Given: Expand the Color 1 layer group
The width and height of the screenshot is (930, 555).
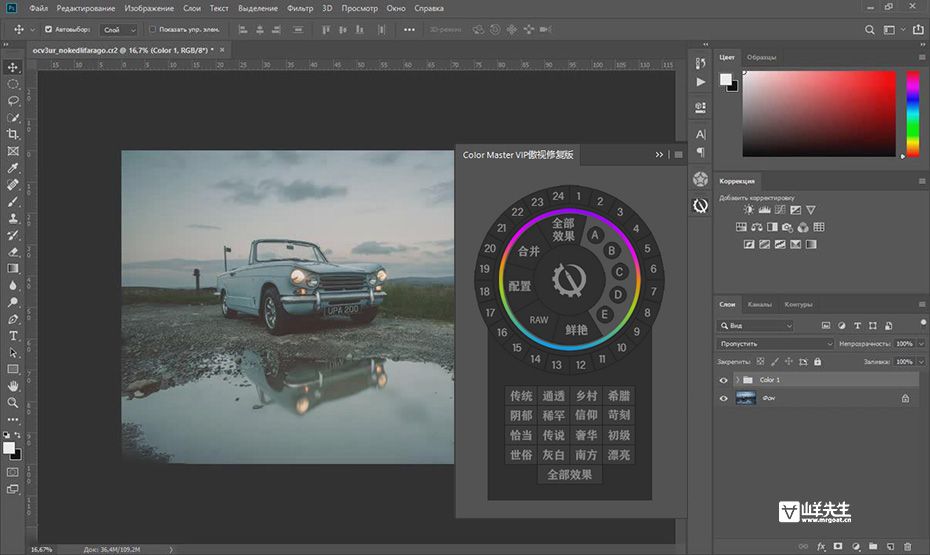Looking at the screenshot, I should [x=737, y=380].
